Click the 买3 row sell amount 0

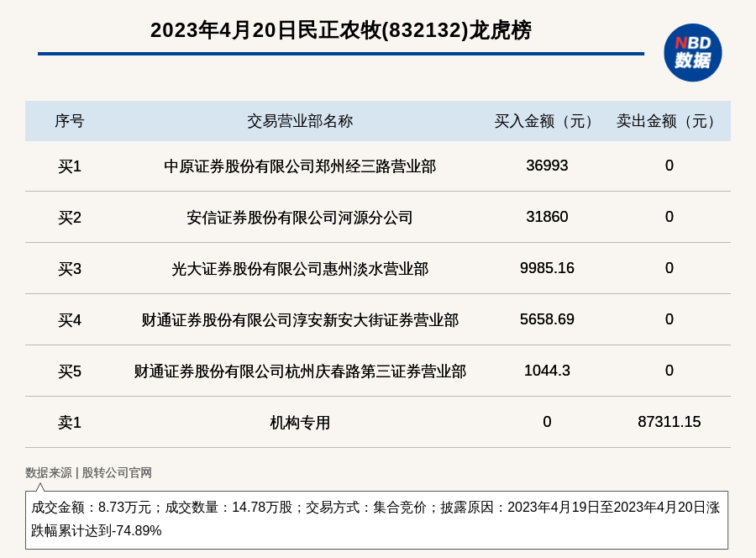[669, 268]
